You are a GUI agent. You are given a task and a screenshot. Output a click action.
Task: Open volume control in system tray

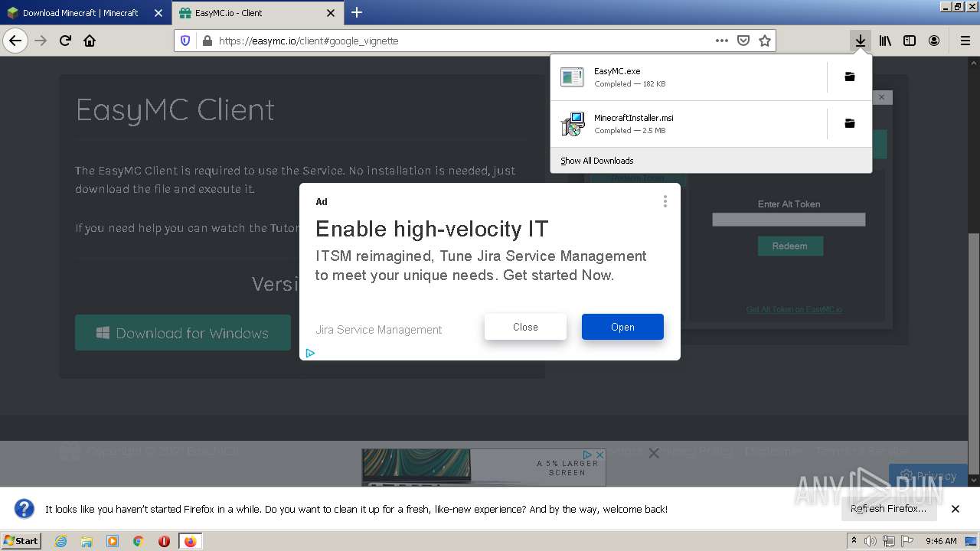(871, 541)
